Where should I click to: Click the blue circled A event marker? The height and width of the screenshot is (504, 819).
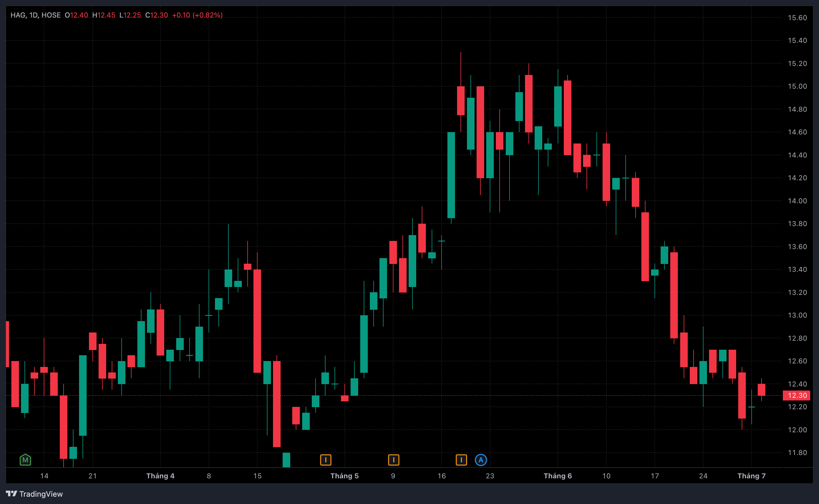(481, 460)
